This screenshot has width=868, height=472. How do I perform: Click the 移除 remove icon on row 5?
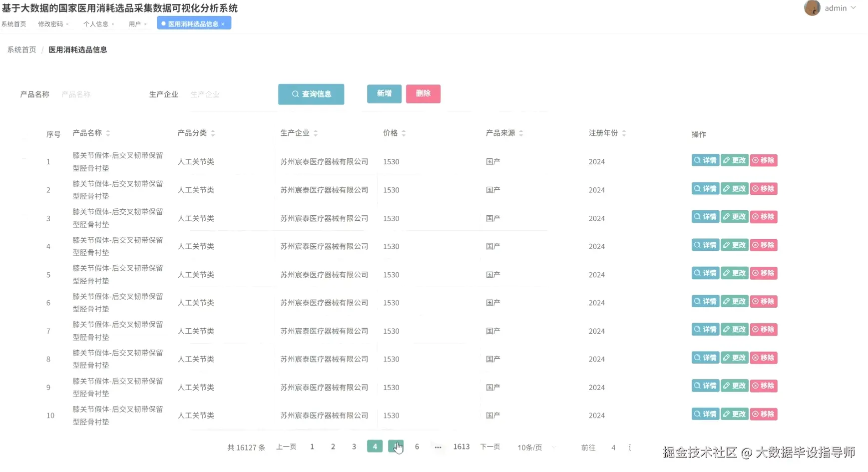coord(763,273)
